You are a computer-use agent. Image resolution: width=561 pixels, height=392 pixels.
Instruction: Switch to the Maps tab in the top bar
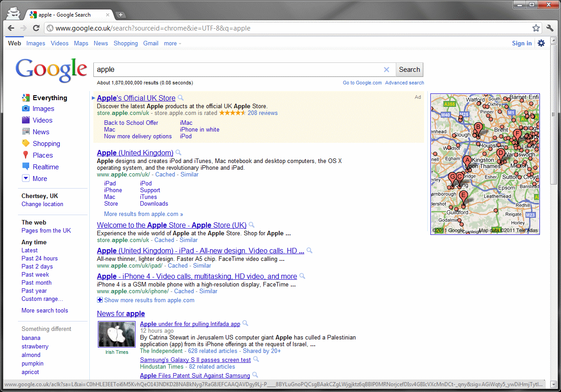coord(81,44)
